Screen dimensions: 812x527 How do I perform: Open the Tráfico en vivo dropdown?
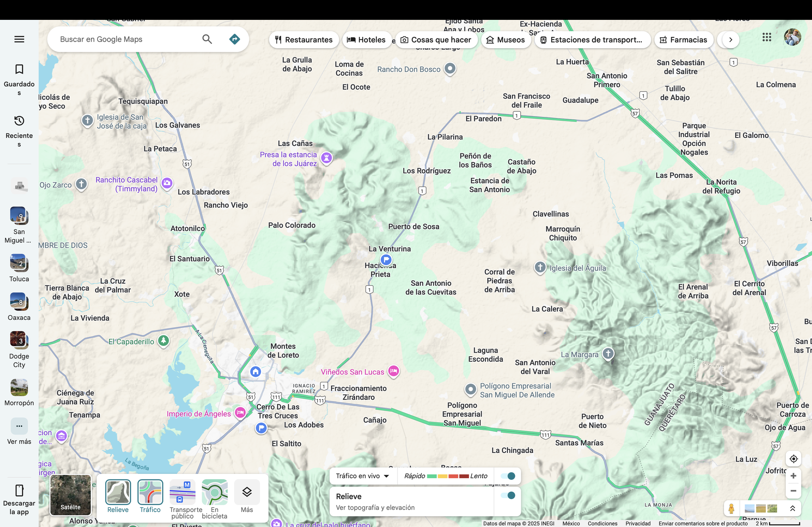pos(362,476)
